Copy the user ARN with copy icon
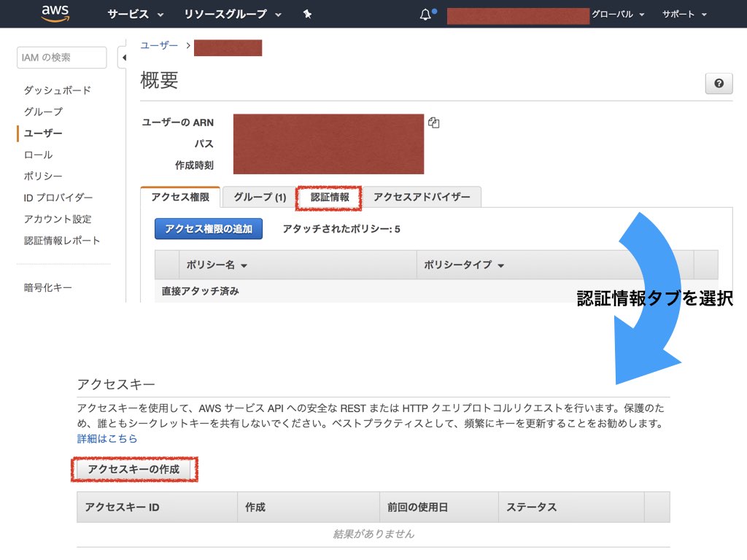747x560 pixels. point(433,122)
